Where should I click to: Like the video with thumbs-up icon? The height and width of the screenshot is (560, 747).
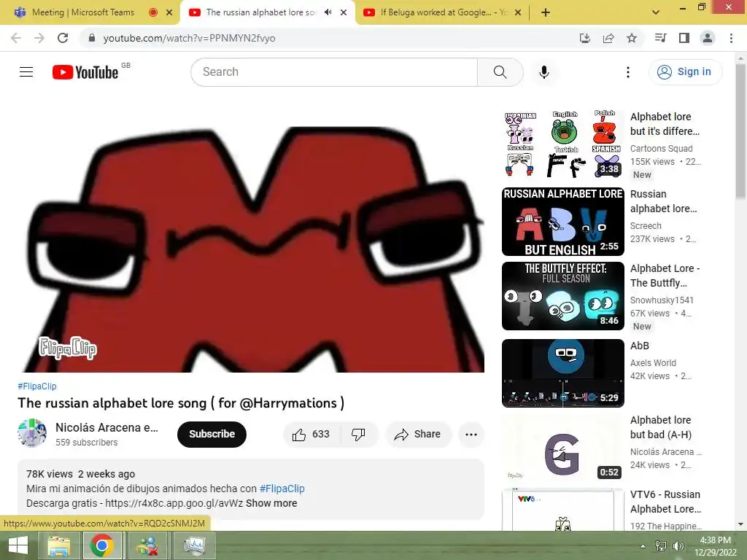point(311,435)
